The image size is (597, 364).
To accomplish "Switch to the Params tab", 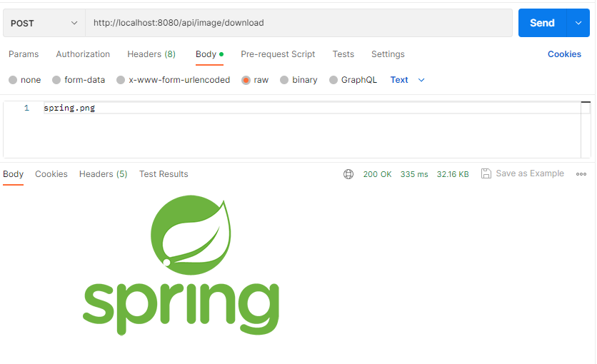I will click(24, 54).
